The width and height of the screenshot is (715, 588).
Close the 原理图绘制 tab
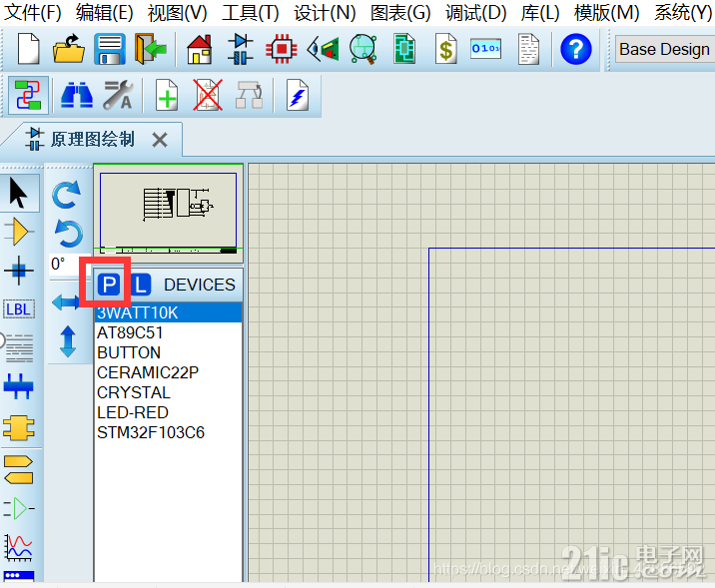[160, 140]
